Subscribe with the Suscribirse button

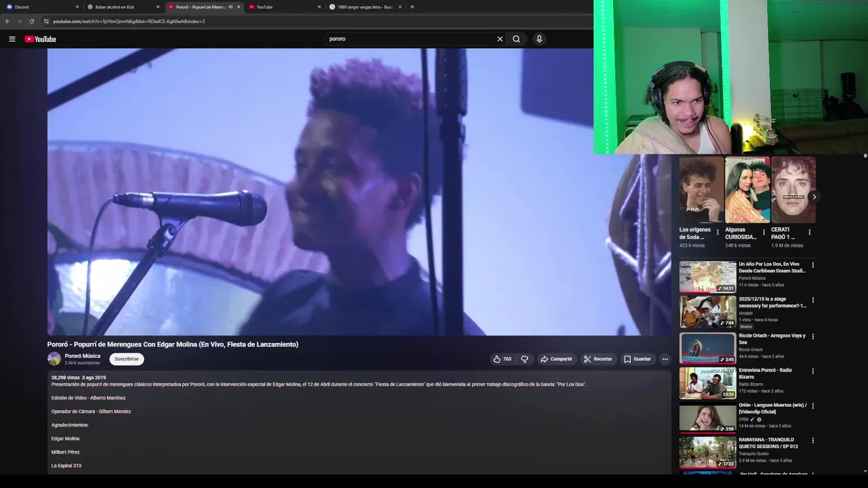coord(126,359)
